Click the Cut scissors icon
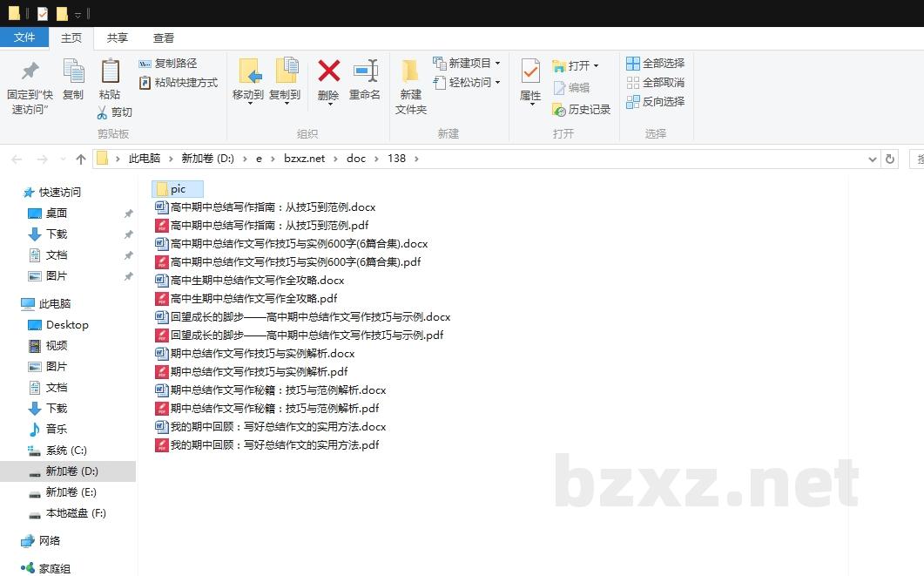 coord(102,112)
